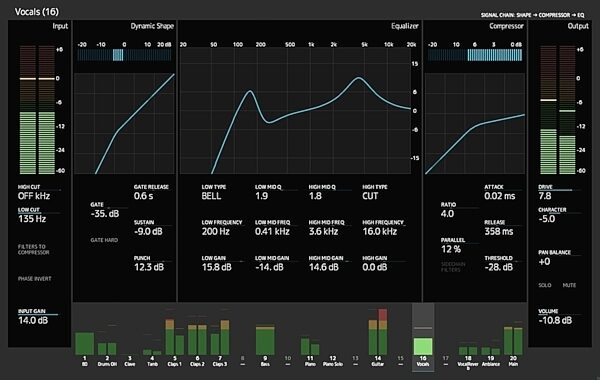This screenshot has width=600, height=380.
Task: Click the Pan Balance +0 value
Action: tap(544, 262)
